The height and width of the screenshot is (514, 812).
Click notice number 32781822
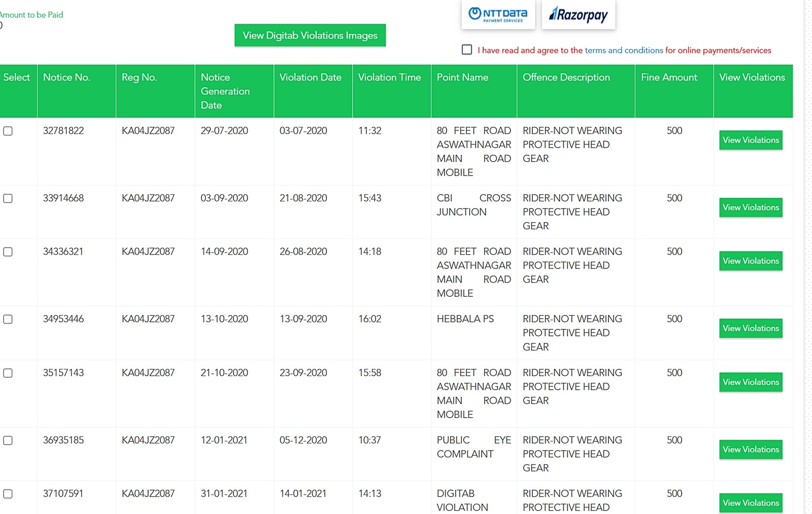[x=63, y=131]
